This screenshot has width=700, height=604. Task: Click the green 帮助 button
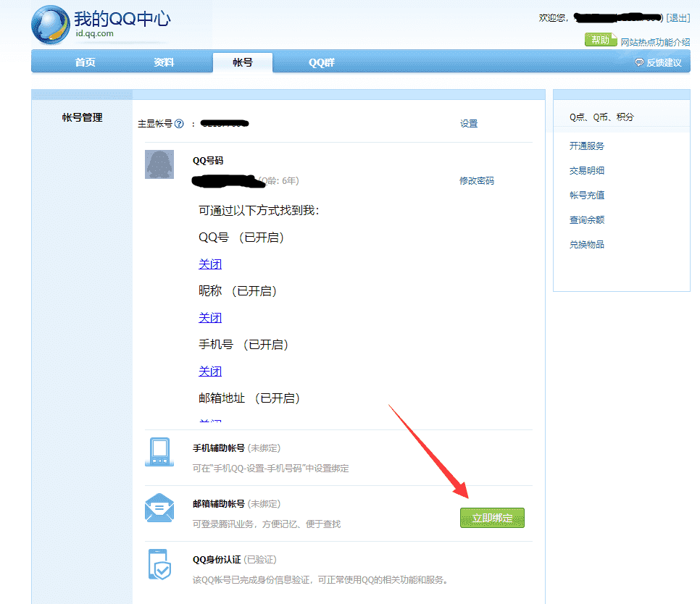pyautogui.click(x=601, y=40)
